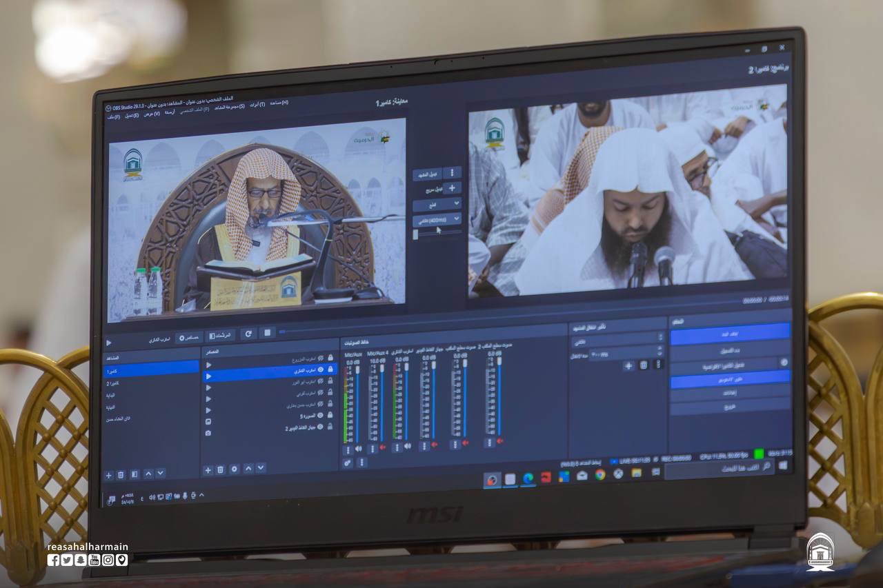
Task: Open the مجموعة المشاهد (S) menu
Action: [230, 107]
